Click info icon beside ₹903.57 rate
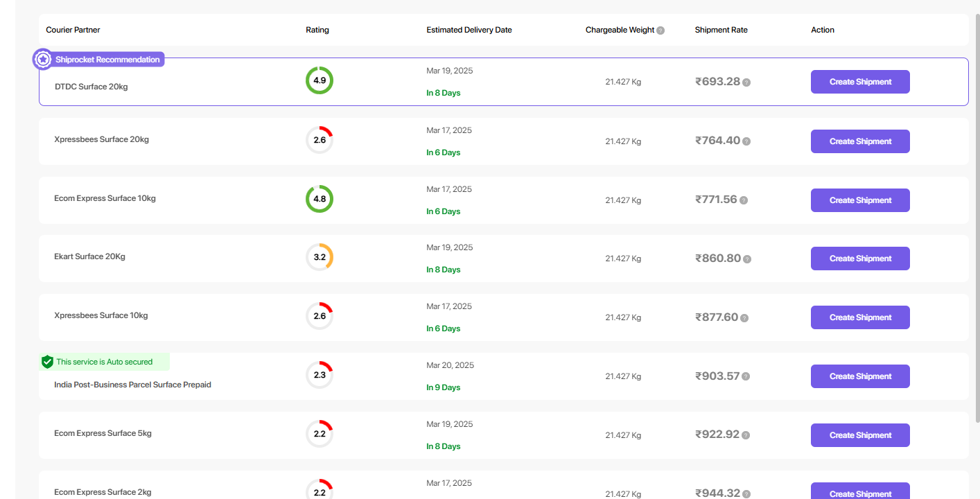 (746, 377)
